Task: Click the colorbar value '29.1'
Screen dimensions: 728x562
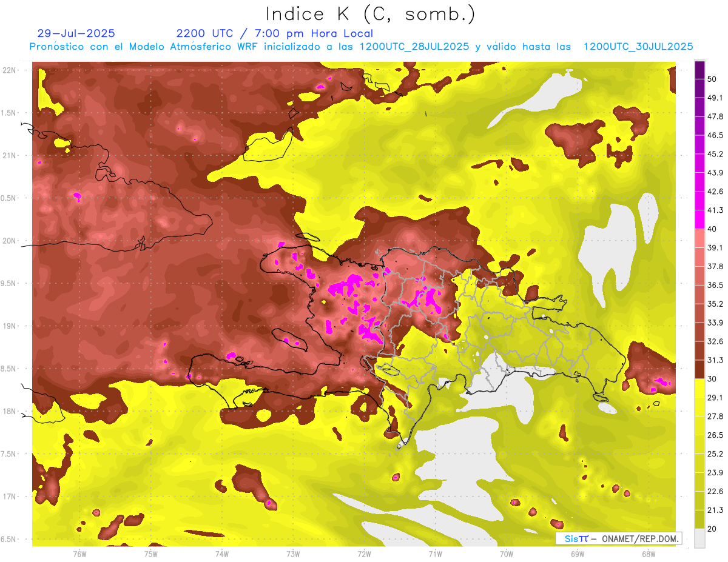Action: (x=715, y=398)
